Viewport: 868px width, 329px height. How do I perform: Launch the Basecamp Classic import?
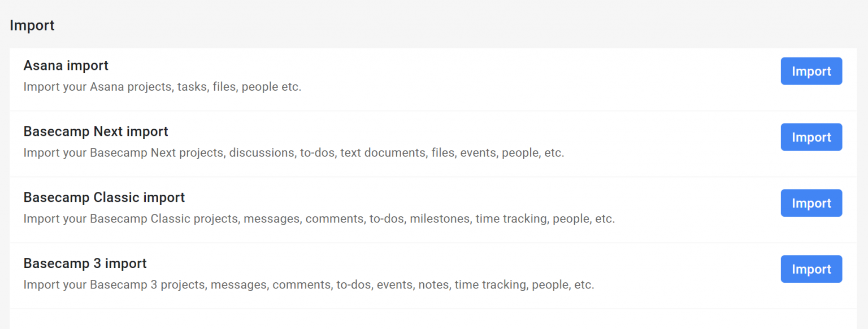coord(811,203)
